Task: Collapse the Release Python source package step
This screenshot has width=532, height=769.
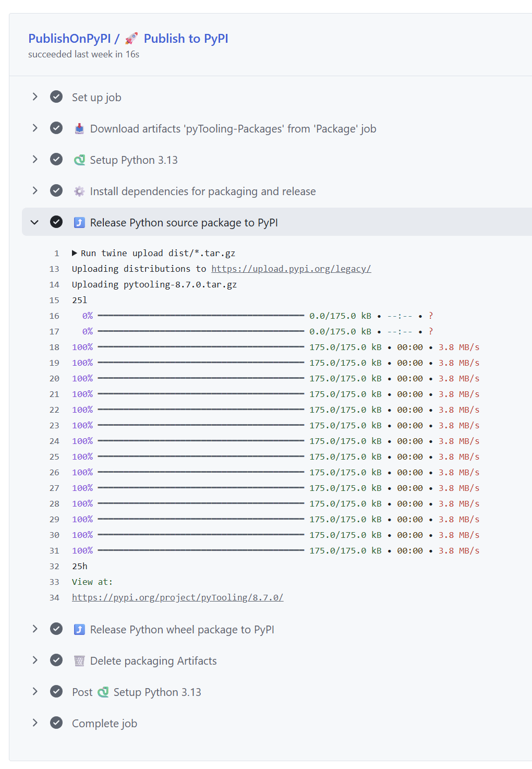Action: (x=35, y=222)
